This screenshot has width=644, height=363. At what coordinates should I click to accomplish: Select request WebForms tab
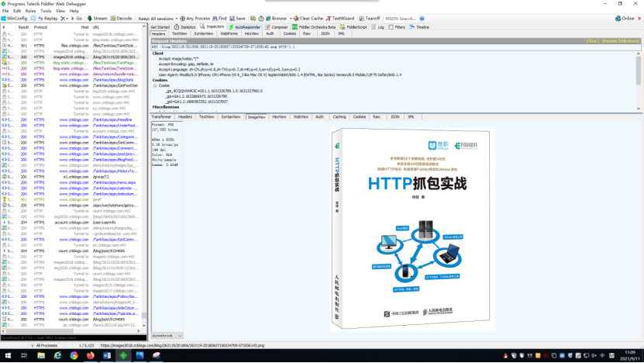(x=229, y=33)
